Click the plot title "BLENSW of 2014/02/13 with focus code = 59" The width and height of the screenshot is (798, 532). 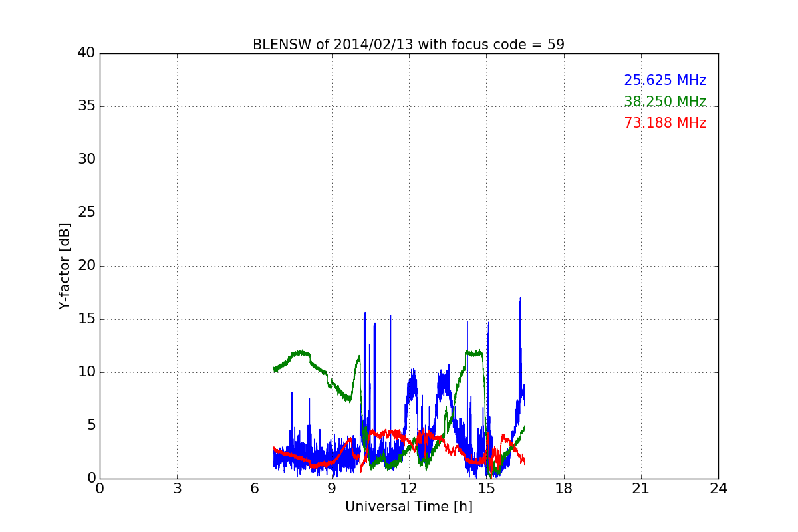408,45
